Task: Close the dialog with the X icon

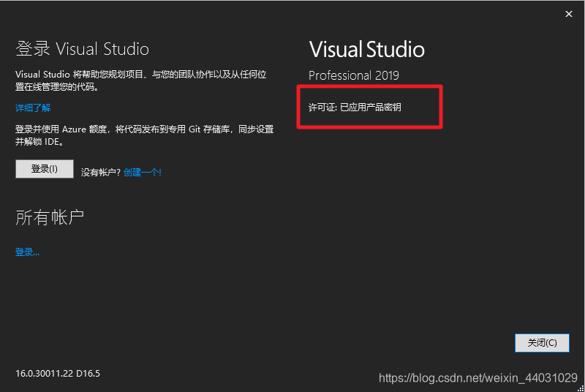Action: (569, 14)
